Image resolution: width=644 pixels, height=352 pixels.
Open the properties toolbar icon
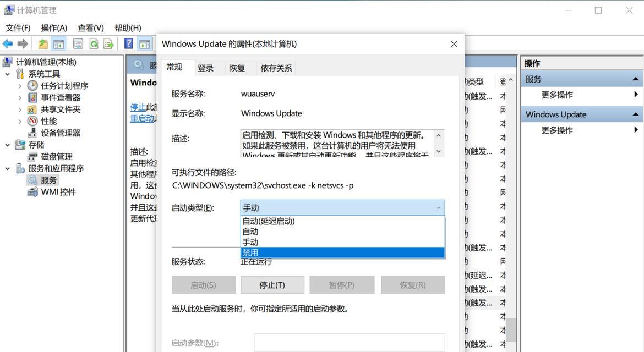coord(78,43)
